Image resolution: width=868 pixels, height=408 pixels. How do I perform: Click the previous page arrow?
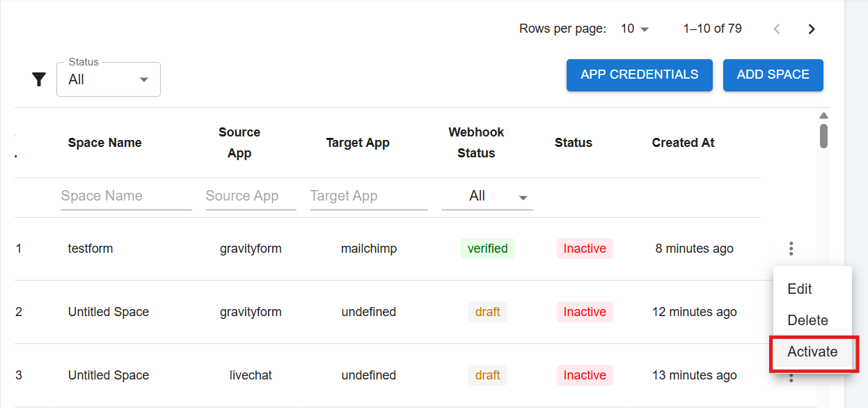pos(777,29)
